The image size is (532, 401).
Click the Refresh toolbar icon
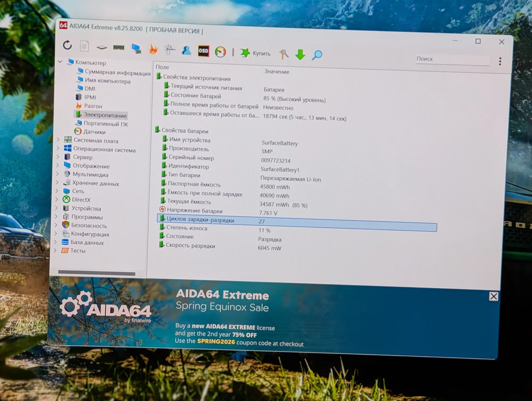point(67,45)
